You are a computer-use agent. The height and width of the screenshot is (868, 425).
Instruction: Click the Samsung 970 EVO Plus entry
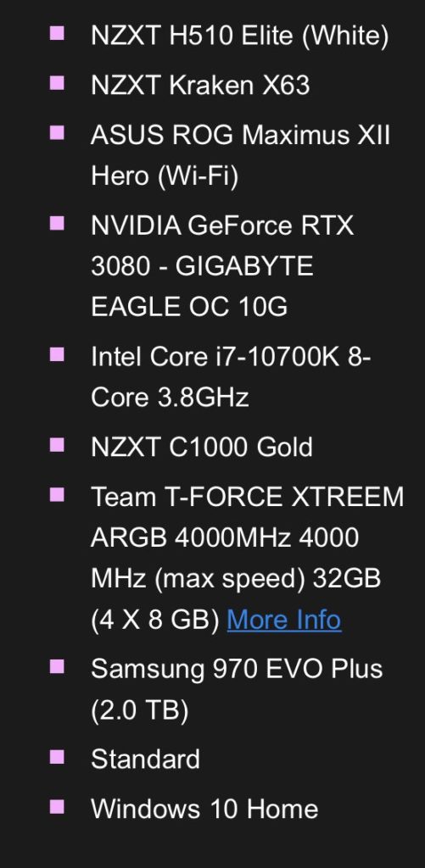tap(237, 689)
